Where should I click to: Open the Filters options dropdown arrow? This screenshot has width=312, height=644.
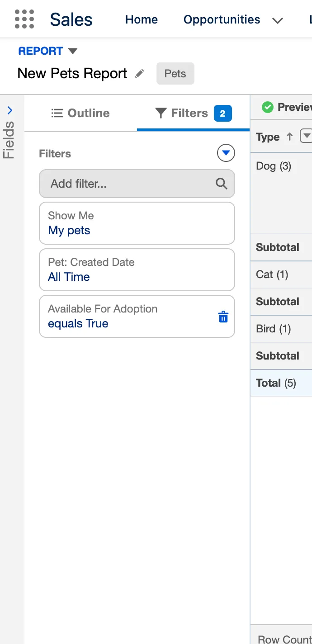click(226, 153)
